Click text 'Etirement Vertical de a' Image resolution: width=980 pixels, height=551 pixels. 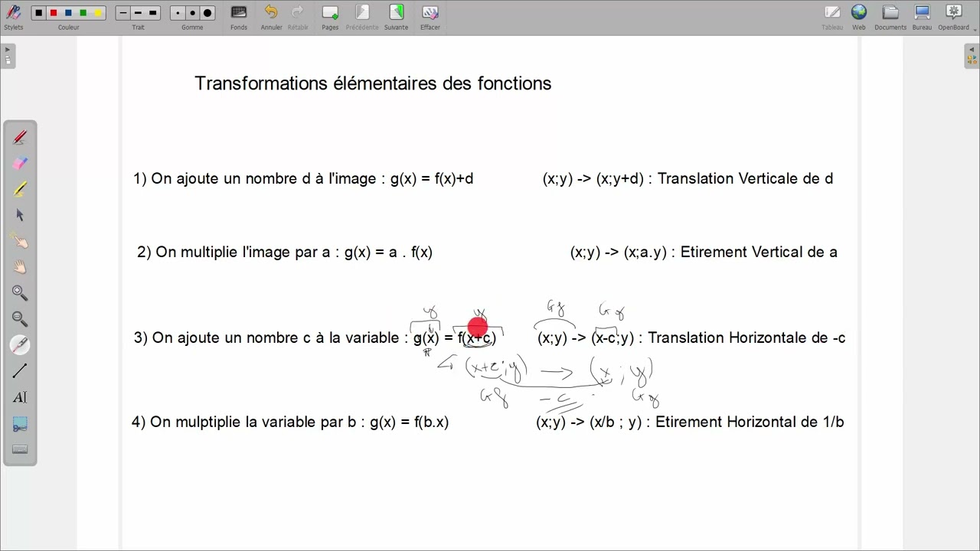point(759,253)
